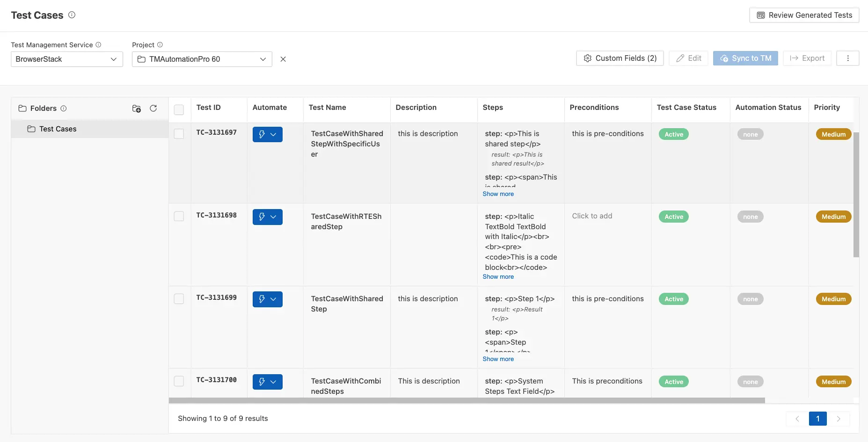
Task: Open the Test Cases info tooltip icon
Action: (72, 14)
